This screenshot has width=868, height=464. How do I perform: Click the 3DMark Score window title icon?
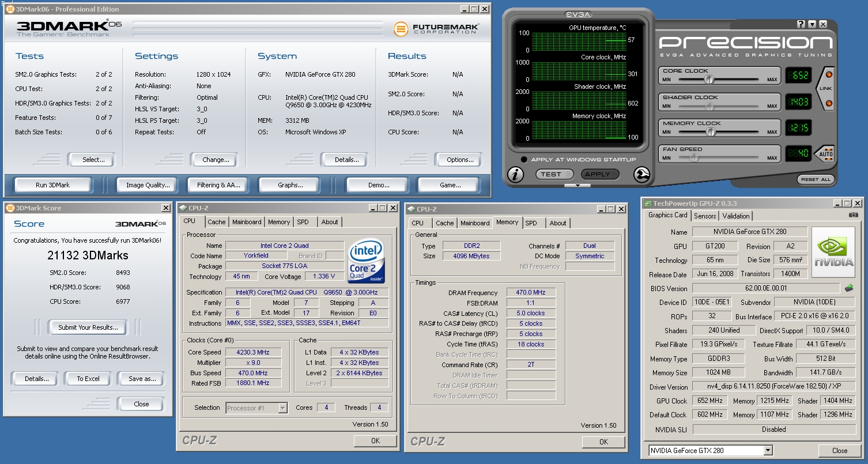point(10,208)
